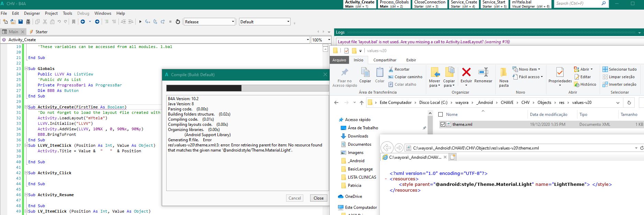644x215 pixels.
Task: Click the Explorer address refresh icon
Action: click(x=629, y=103)
